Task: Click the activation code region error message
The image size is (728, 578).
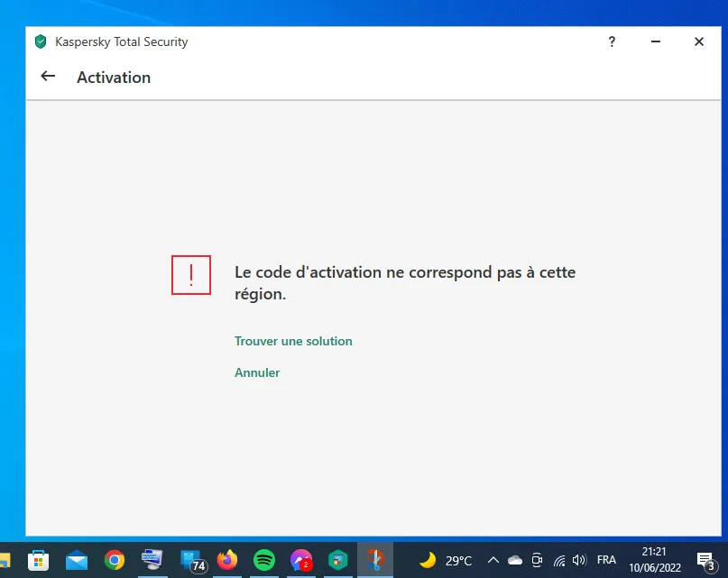Action: [405, 283]
